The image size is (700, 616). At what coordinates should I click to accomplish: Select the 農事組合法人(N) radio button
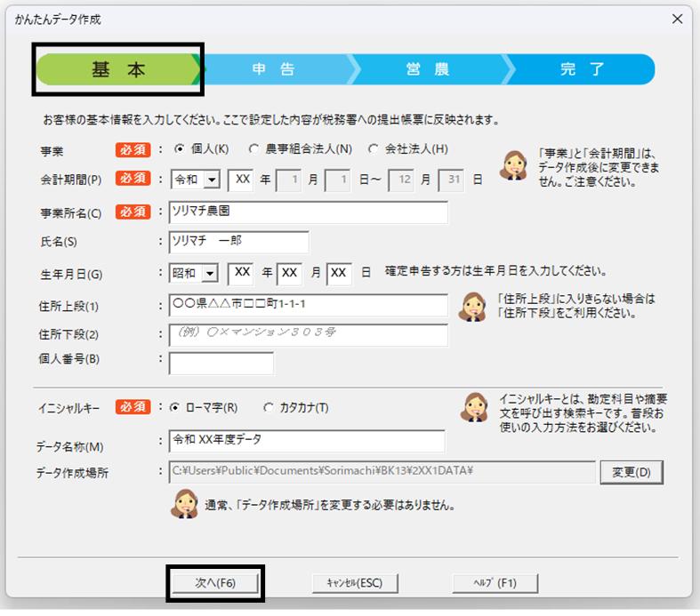[x=253, y=149]
